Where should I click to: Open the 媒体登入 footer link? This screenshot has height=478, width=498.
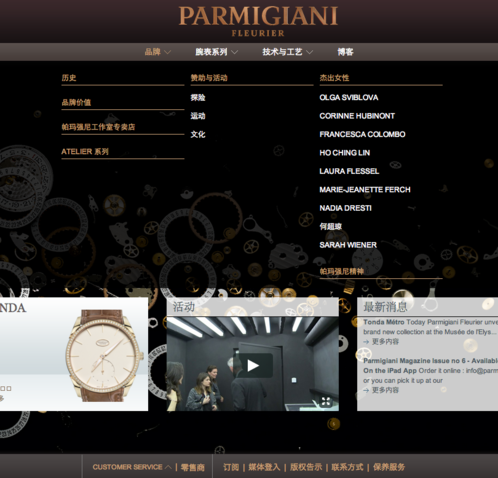pyautogui.click(x=264, y=467)
